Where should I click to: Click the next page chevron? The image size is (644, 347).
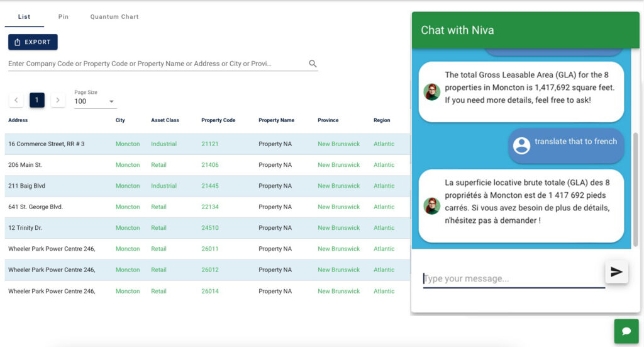(x=58, y=100)
